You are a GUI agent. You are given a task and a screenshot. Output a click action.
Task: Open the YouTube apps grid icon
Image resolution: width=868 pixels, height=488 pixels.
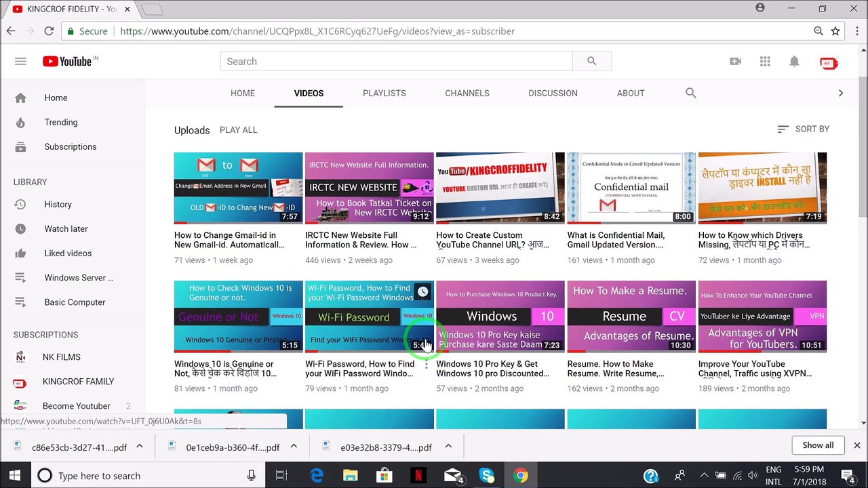click(x=765, y=62)
